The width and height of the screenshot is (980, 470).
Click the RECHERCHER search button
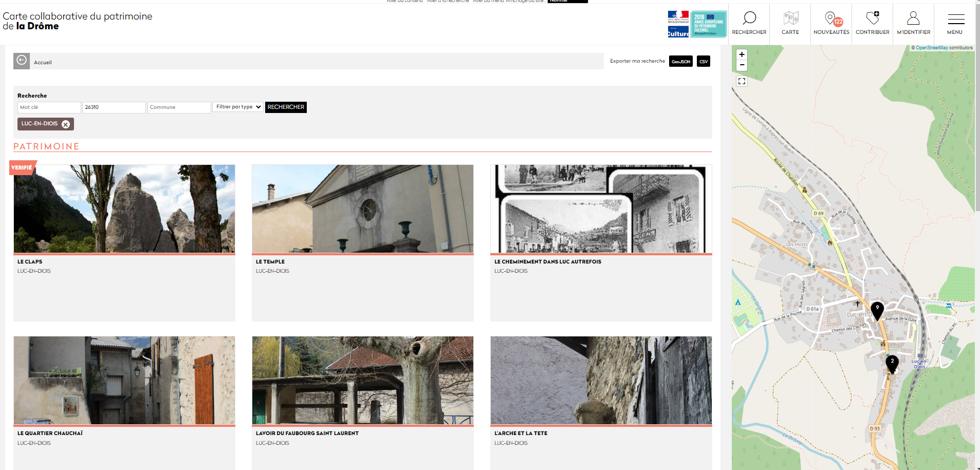coord(286,107)
